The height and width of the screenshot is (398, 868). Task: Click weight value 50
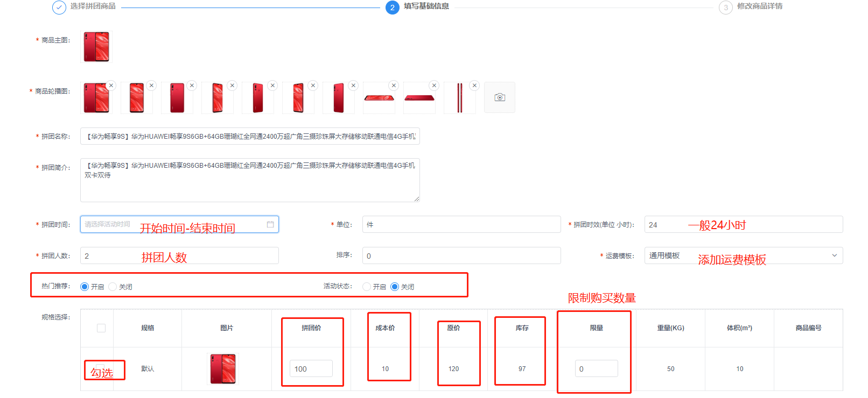point(671,369)
